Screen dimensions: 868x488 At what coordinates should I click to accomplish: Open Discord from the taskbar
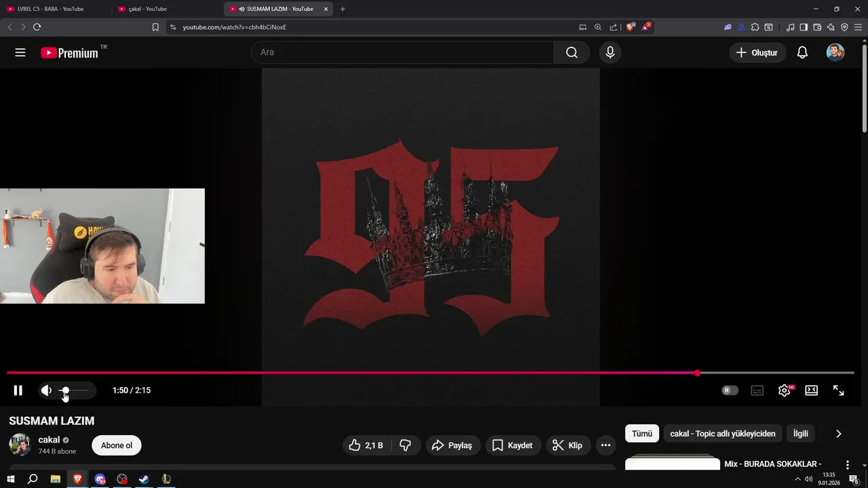(100, 479)
